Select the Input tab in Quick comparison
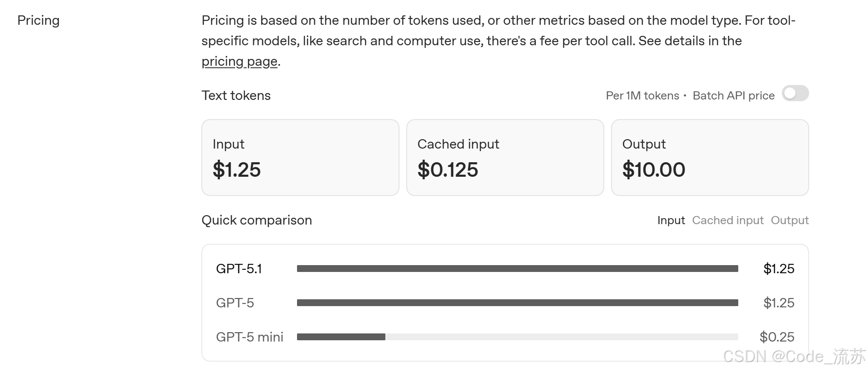868x371 pixels. (x=671, y=220)
